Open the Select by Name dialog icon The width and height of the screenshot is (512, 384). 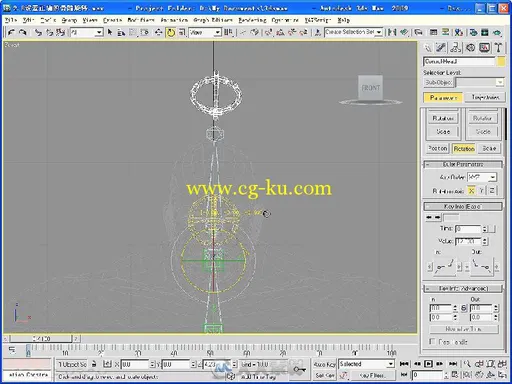pyautogui.click(x=121, y=32)
